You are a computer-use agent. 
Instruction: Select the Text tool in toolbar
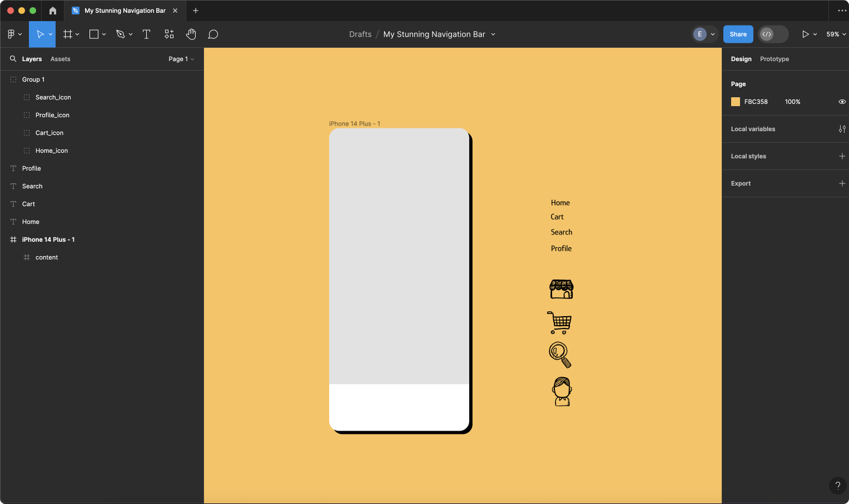(x=147, y=34)
